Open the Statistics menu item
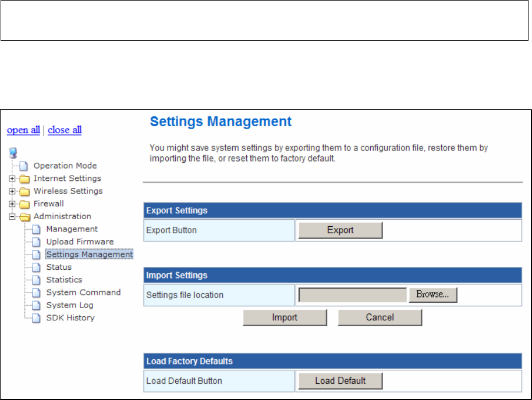The image size is (532, 400). (64, 280)
